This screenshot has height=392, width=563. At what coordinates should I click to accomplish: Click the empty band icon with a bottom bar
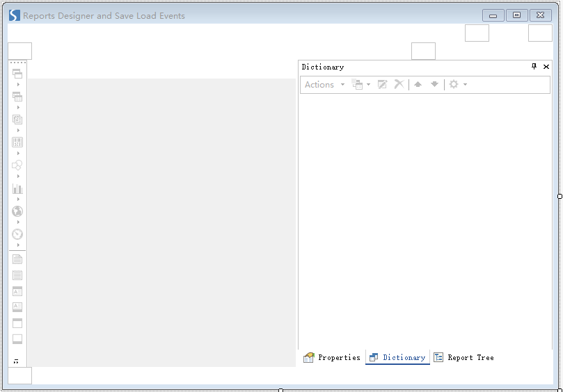17,339
